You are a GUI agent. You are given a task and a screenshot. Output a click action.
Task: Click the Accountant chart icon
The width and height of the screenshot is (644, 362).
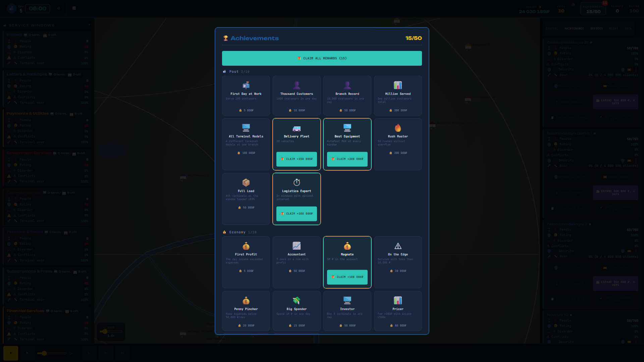(x=297, y=245)
